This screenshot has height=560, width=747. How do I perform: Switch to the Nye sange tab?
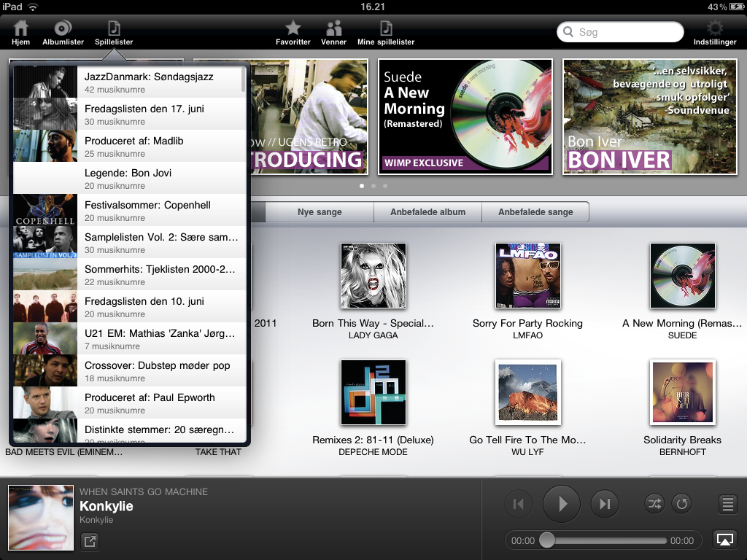click(x=320, y=212)
